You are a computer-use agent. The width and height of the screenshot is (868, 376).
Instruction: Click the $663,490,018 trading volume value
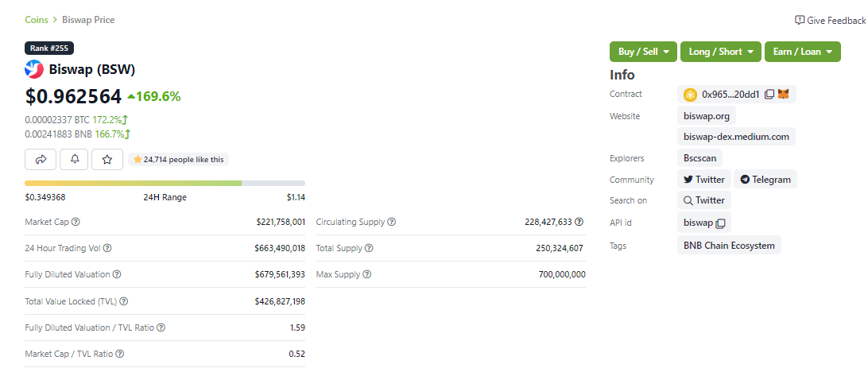[x=280, y=248]
